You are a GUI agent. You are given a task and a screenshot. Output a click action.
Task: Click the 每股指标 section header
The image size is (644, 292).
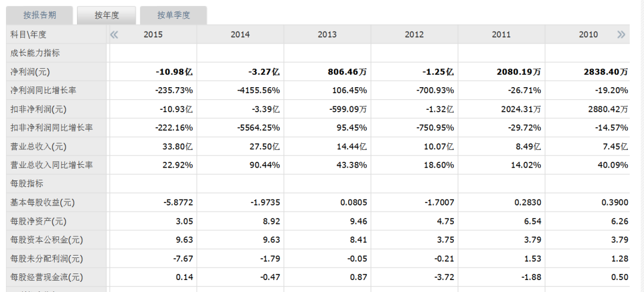click(27, 184)
